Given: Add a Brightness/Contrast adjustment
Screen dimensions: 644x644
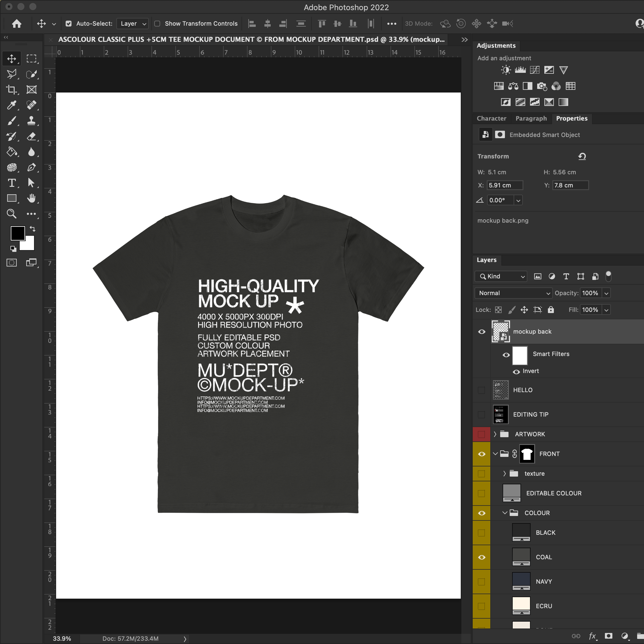Looking at the screenshot, I should pyautogui.click(x=506, y=70).
